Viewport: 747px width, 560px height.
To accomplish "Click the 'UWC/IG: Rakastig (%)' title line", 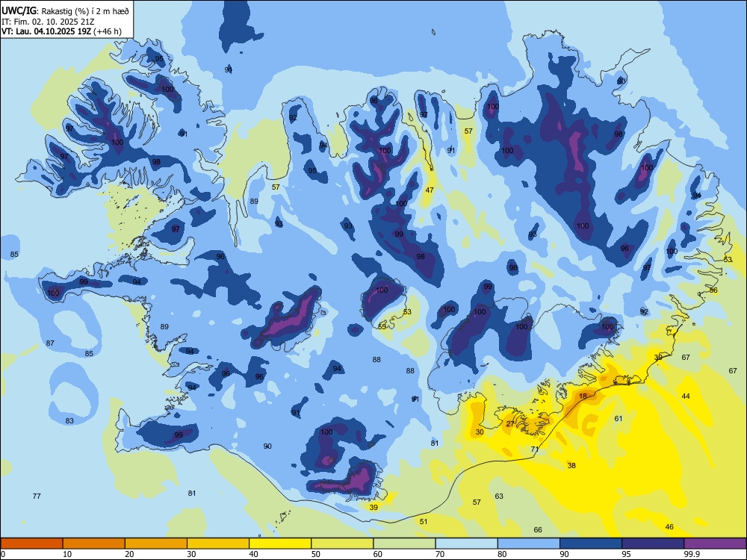I will click(65, 10).
